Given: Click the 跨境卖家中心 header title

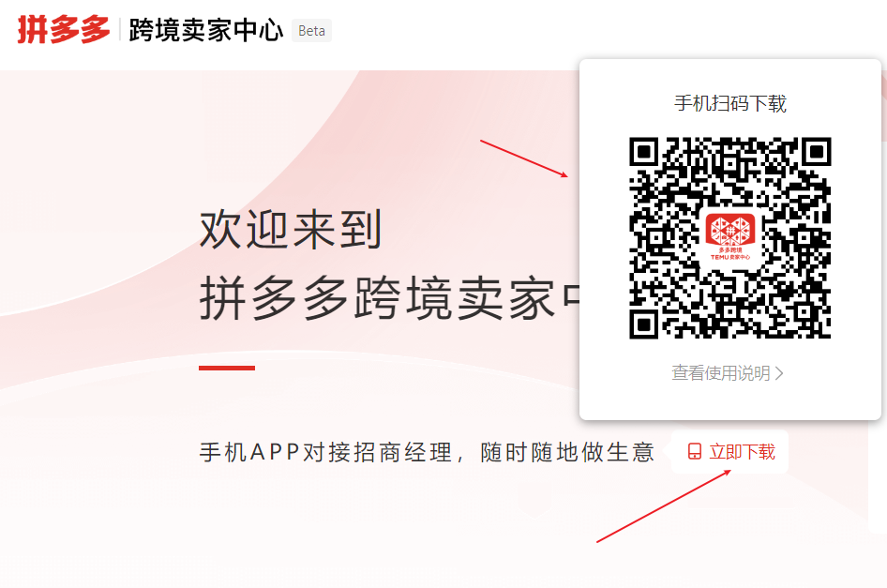Looking at the screenshot, I should (x=206, y=30).
